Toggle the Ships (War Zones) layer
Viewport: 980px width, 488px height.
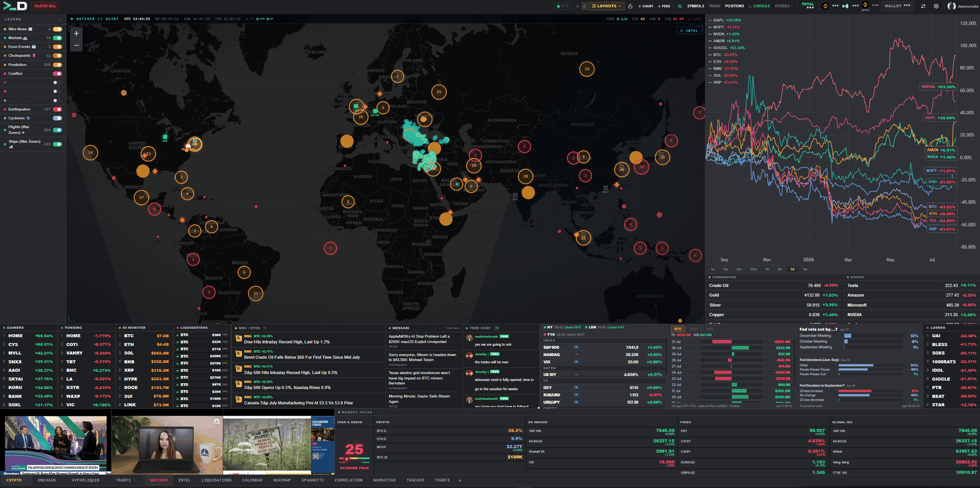[x=57, y=144]
